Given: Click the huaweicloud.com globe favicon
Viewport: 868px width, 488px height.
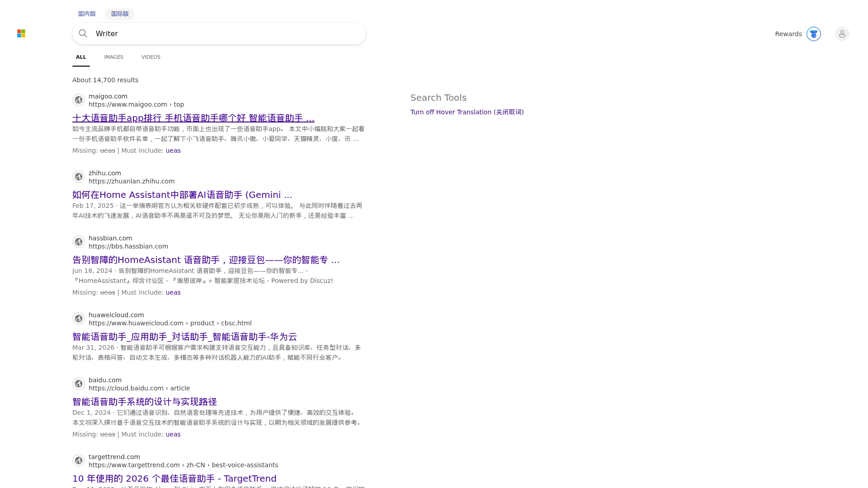Looking at the screenshot, I should coord(79,319).
